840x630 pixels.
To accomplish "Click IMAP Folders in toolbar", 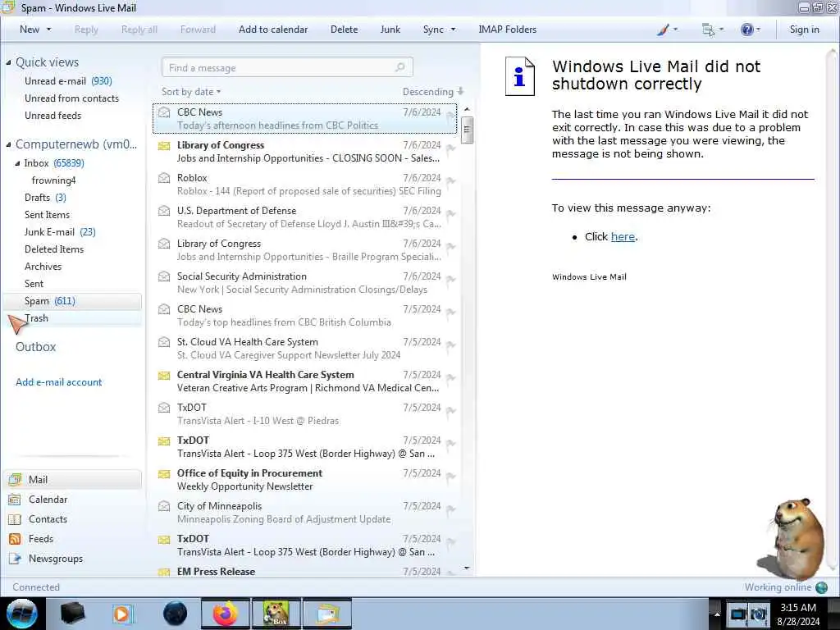I will pyautogui.click(x=507, y=30).
